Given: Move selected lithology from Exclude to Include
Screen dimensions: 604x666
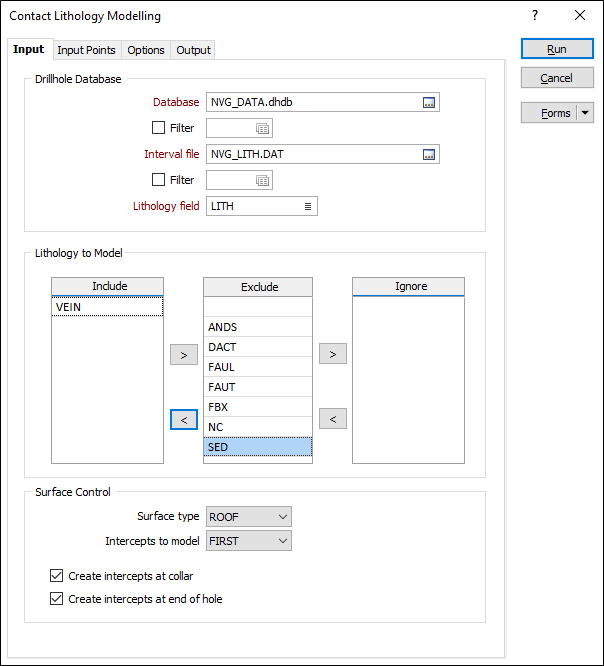Looking at the screenshot, I should click(x=183, y=419).
